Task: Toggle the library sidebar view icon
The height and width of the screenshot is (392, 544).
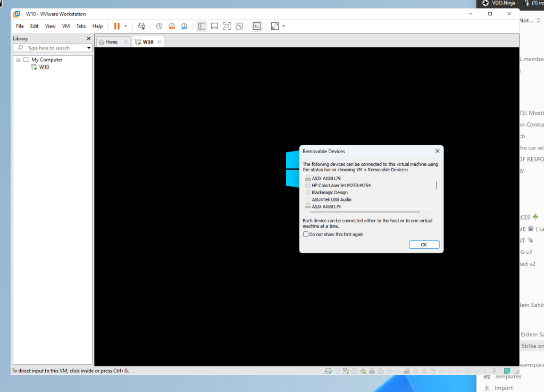Action: (202, 26)
